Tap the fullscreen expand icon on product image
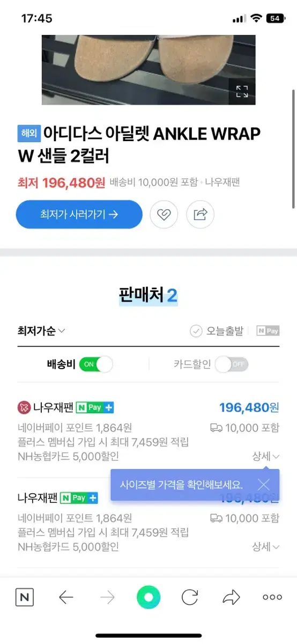Screen dimensions: 297x644 [242, 91]
